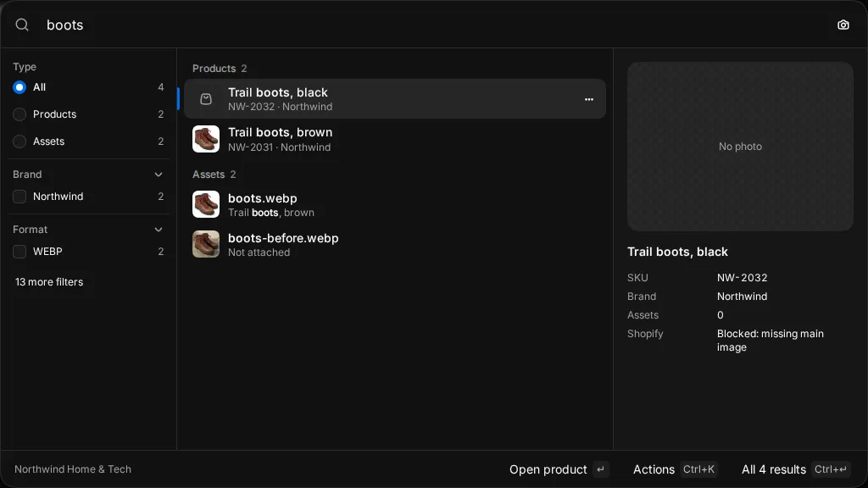
Task: Select boots-before.webp asset result
Action: [395, 244]
